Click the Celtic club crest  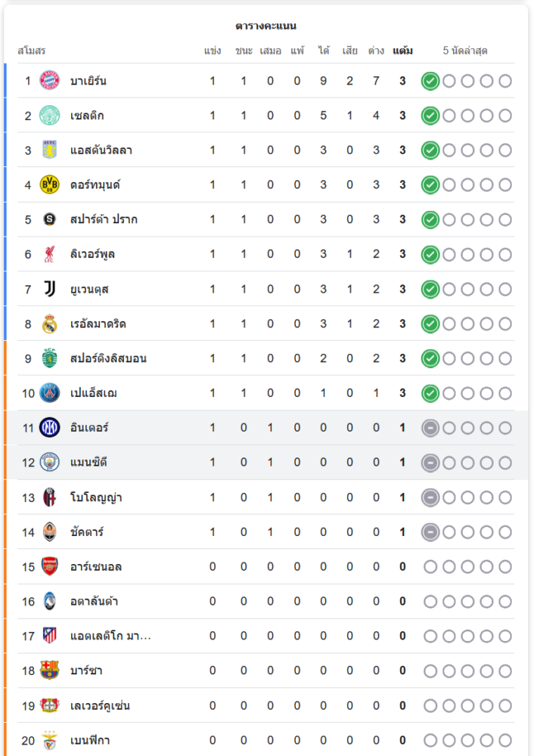49,116
